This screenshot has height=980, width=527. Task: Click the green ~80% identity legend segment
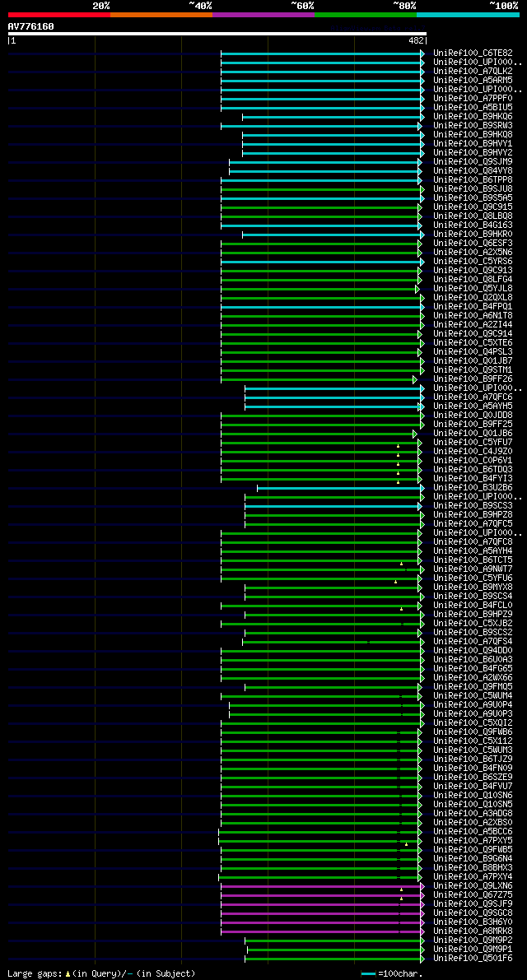click(x=366, y=14)
